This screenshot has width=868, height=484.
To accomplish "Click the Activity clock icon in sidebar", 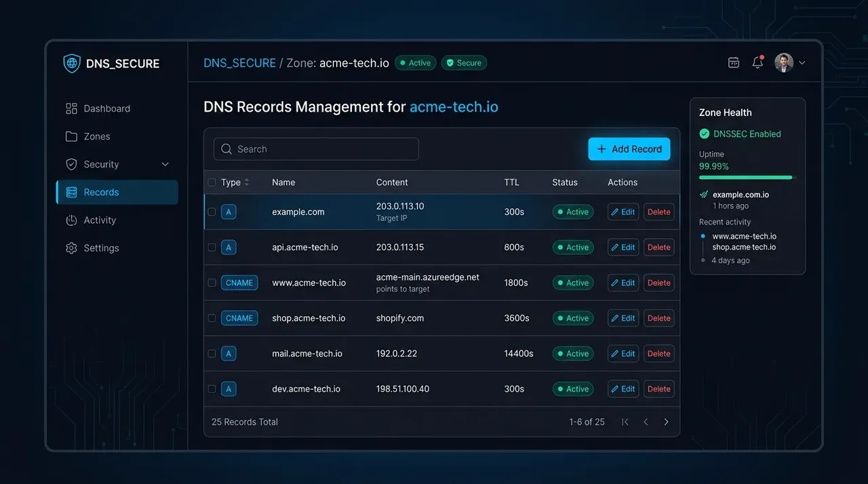I will [x=71, y=220].
